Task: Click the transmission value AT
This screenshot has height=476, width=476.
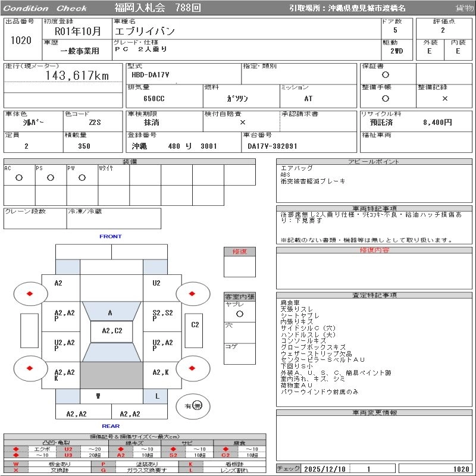Action: 308,98
